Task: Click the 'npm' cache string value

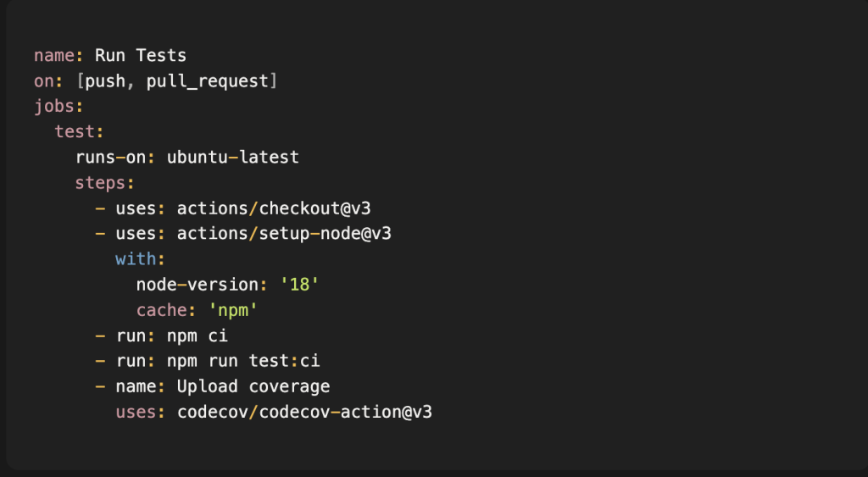Action: click(233, 310)
